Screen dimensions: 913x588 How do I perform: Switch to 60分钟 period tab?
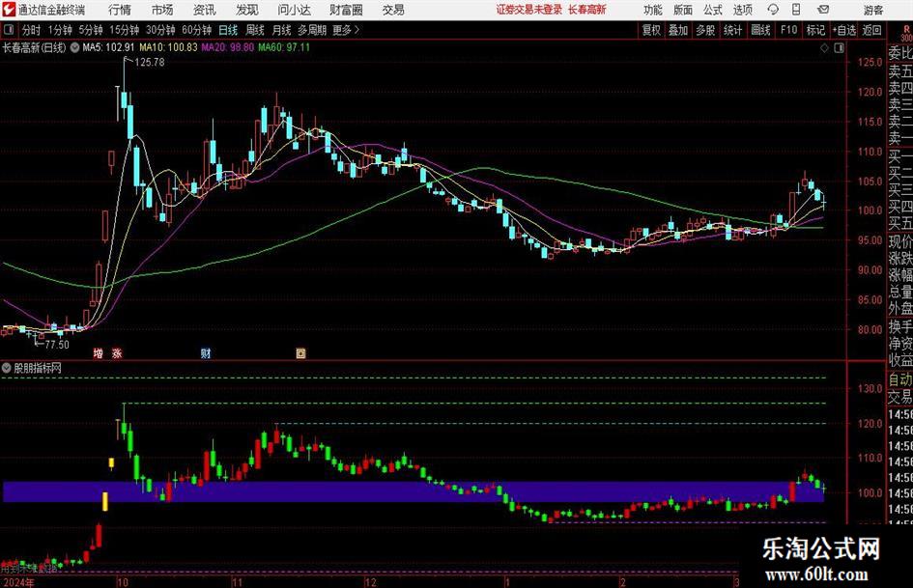(197, 30)
